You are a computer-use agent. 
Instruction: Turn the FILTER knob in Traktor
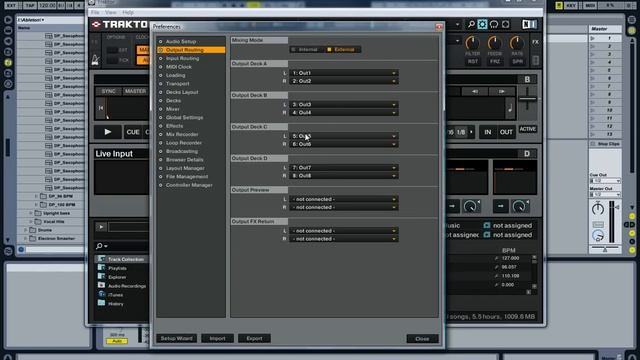[x=472, y=43]
